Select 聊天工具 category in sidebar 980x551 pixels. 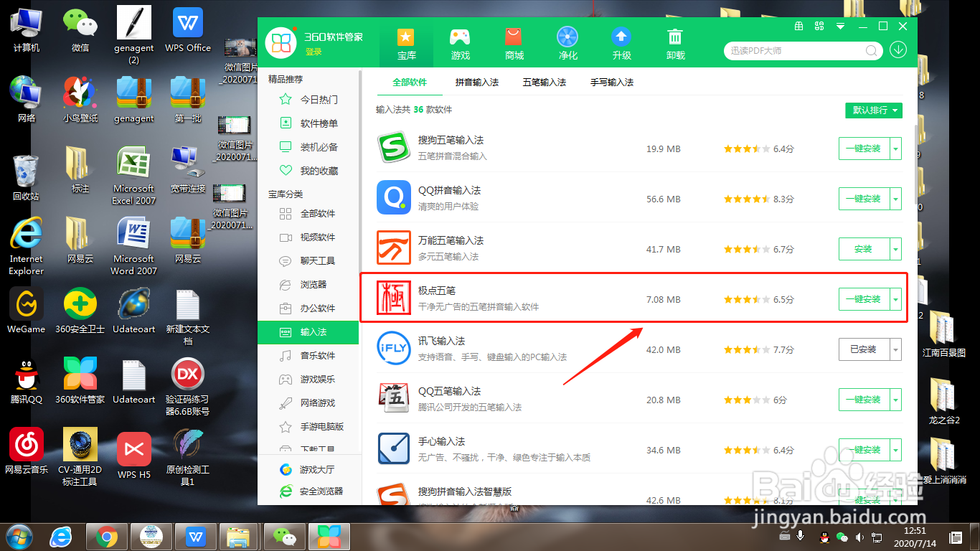(x=308, y=260)
